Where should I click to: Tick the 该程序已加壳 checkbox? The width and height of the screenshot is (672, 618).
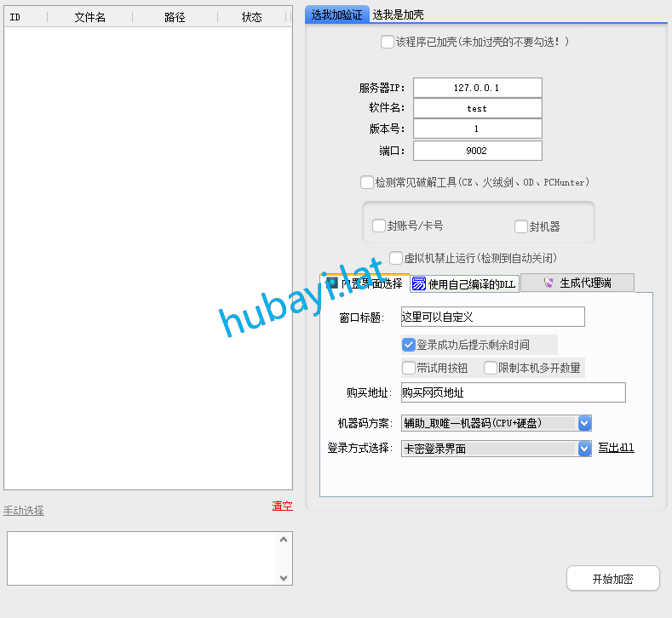pos(388,42)
